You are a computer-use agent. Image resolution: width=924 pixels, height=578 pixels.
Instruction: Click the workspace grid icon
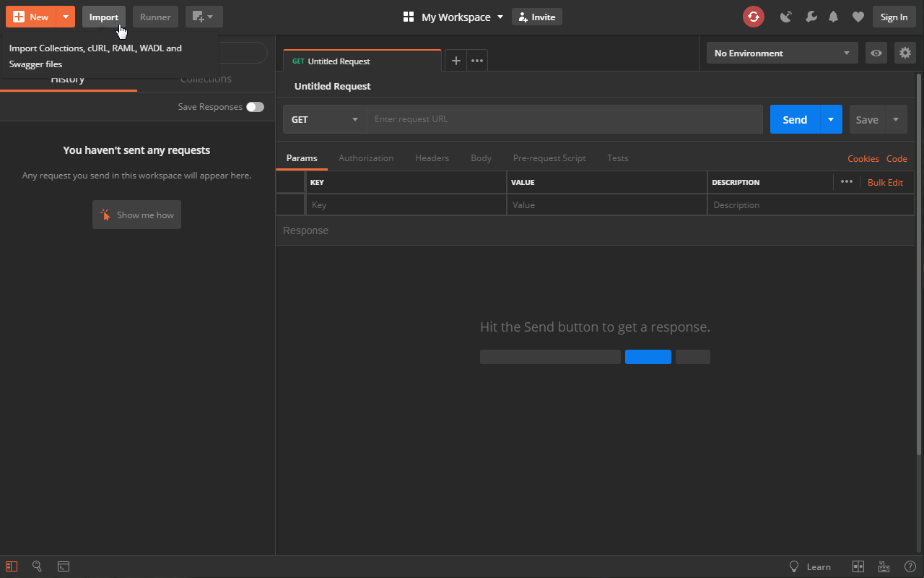point(409,17)
